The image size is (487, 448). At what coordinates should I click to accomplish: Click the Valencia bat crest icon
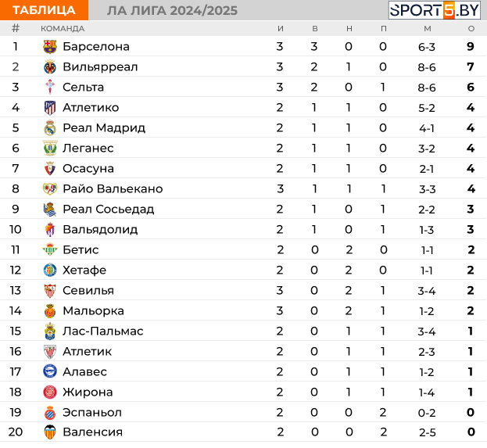50,432
